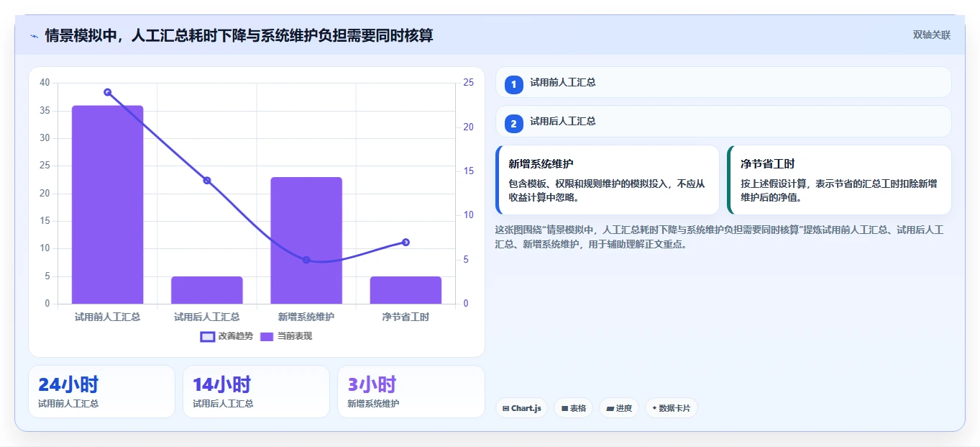
Task: Select the numbered item 2 试用后人工汇总
Action: coord(723,122)
